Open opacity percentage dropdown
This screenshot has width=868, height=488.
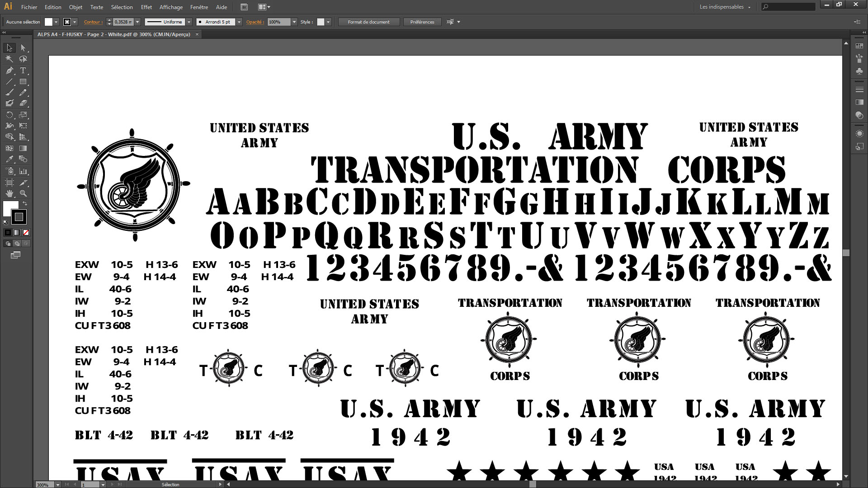tap(294, 22)
